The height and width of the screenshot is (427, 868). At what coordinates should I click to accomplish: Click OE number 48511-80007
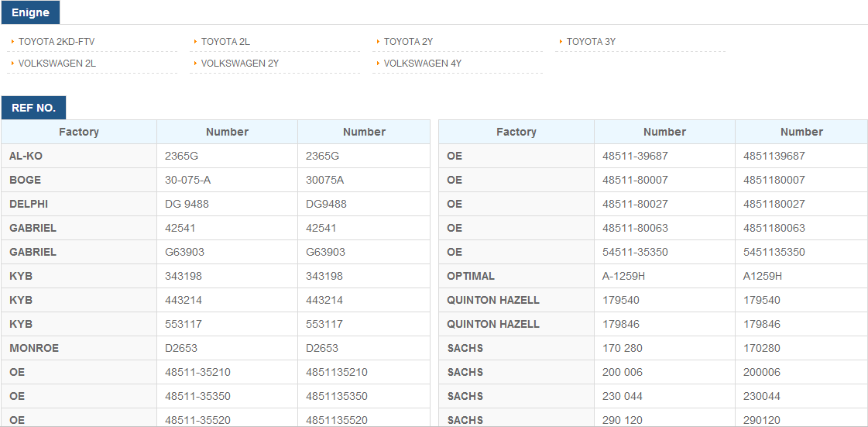click(635, 180)
